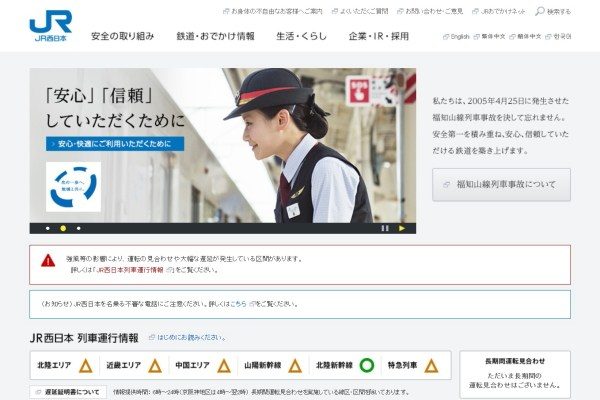Open the 企業・IR・採用 menu
This screenshot has height=400, width=600.
pos(379,36)
